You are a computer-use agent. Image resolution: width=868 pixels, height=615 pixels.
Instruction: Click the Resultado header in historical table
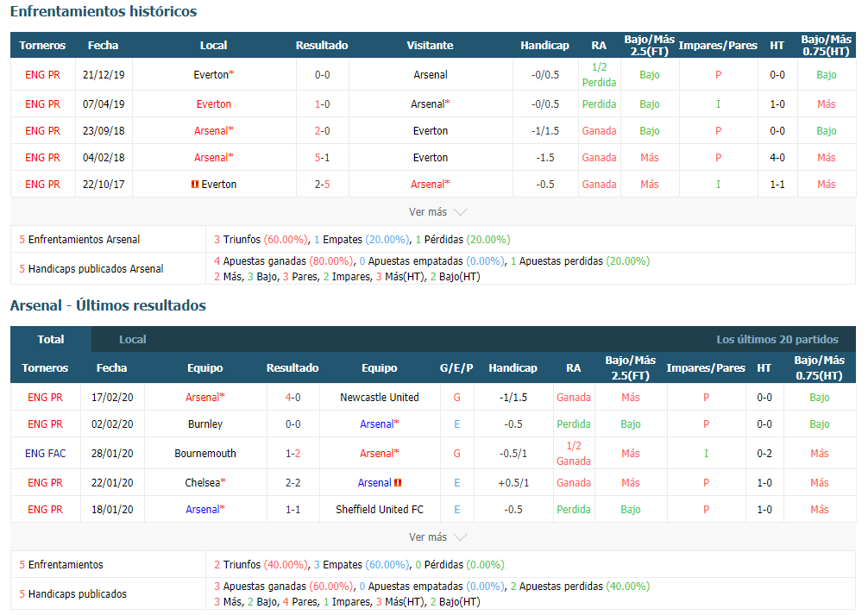pyautogui.click(x=322, y=46)
